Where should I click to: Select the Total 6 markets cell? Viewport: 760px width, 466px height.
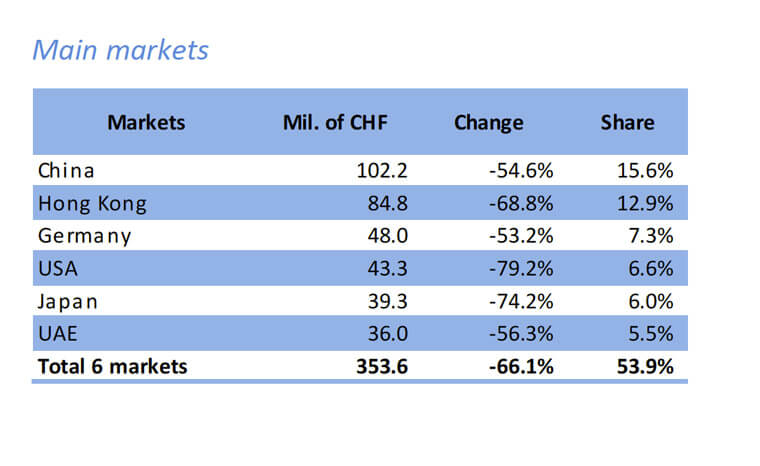[x=112, y=367]
